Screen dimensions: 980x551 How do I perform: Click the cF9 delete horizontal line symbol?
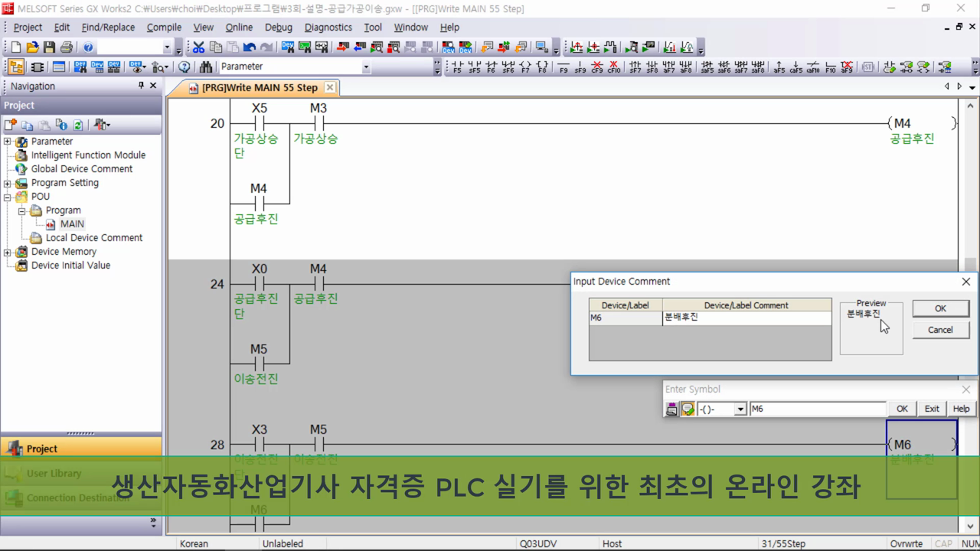[x=597, y=67]
